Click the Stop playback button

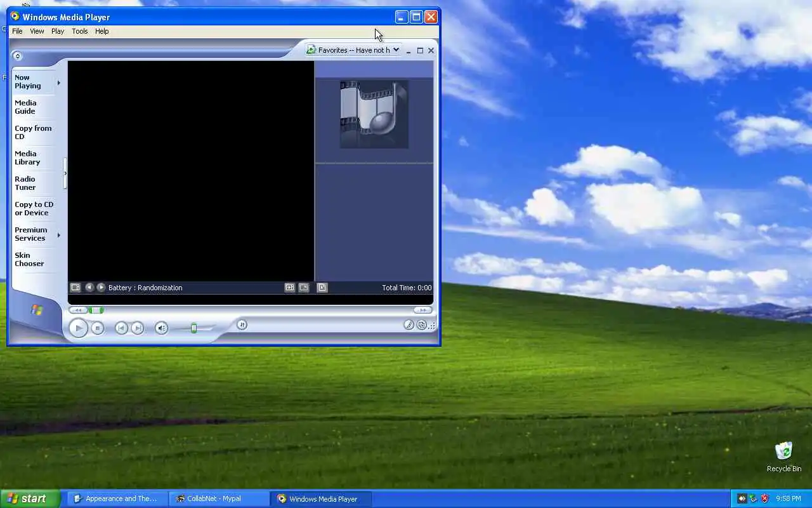coord(97,328)
